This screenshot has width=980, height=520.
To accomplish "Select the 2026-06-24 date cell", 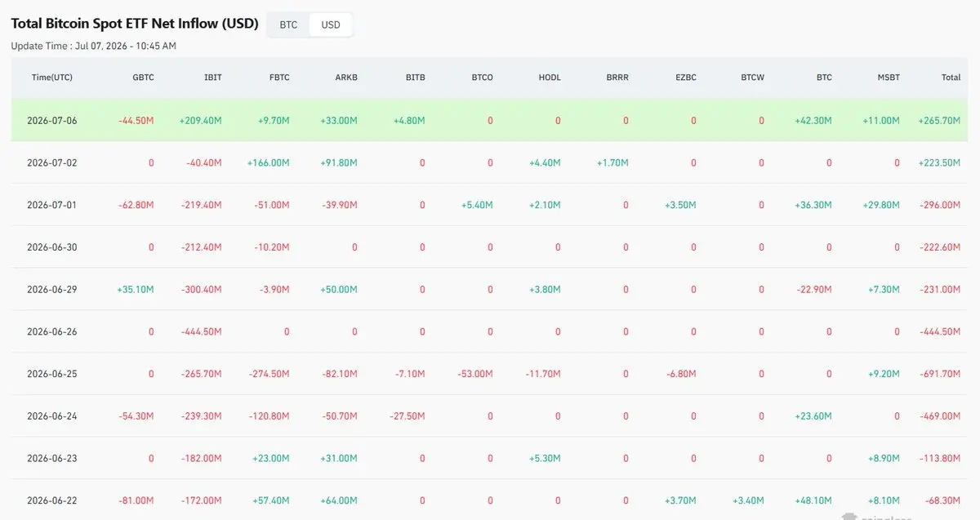I will (52, 416).
